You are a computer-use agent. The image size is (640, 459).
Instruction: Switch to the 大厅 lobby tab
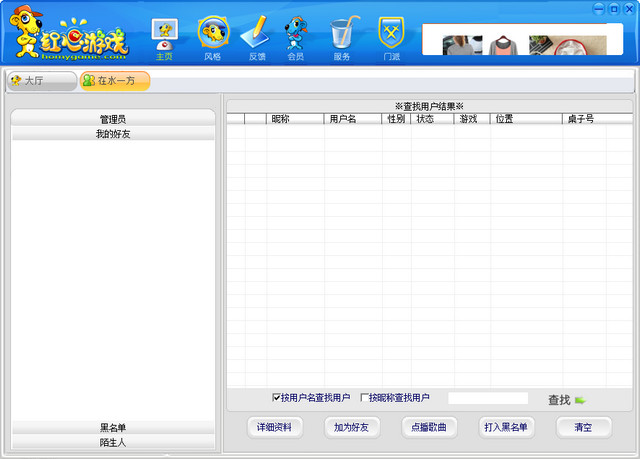40,80
